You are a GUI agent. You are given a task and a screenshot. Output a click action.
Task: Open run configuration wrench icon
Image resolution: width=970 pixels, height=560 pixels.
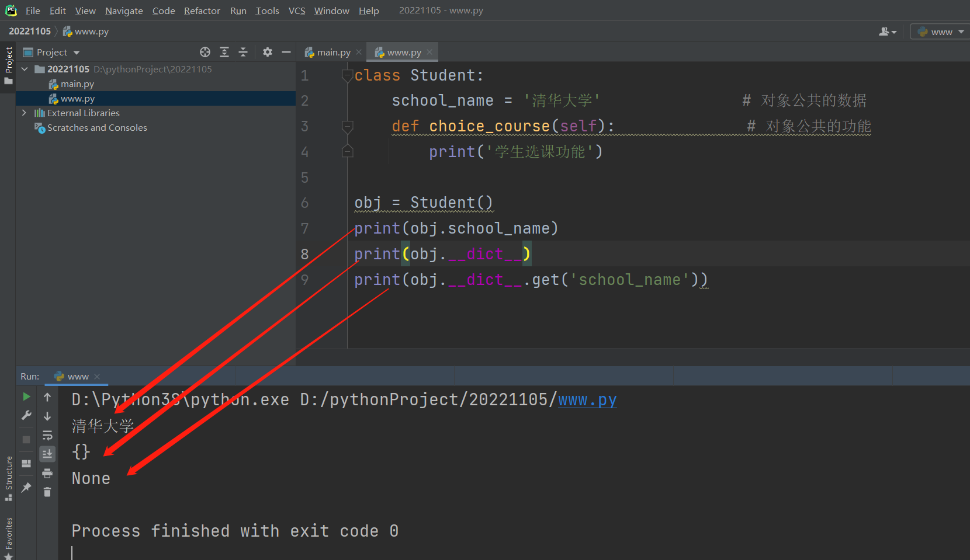(26, 416)
